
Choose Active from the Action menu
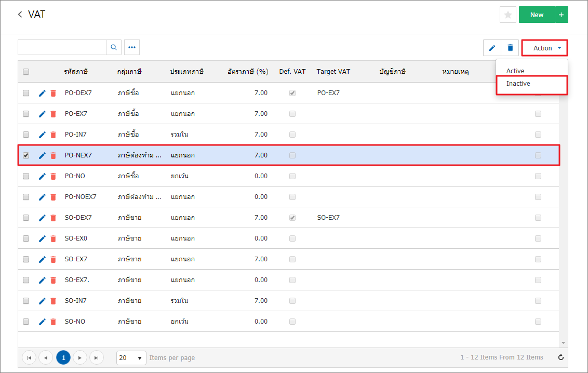coord(515,71)
